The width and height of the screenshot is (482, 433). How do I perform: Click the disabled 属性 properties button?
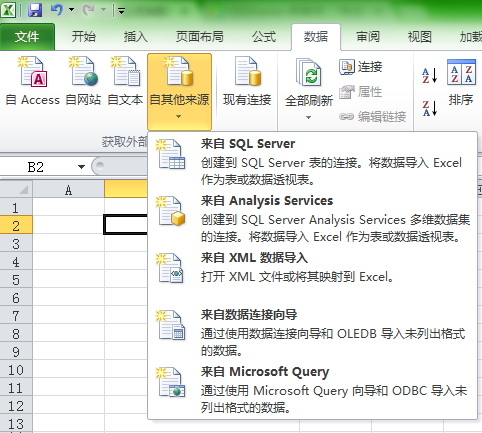361,92
